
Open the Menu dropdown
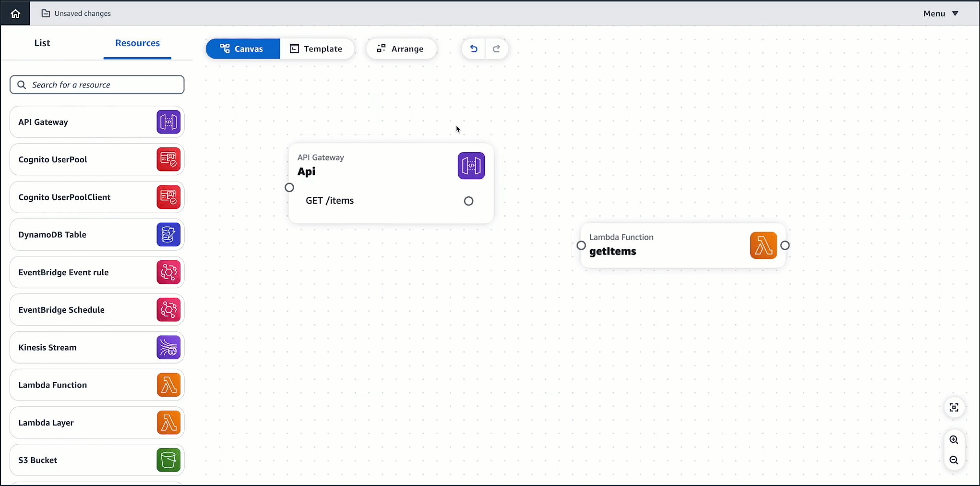pyautogui.click(x=940, y=13)
